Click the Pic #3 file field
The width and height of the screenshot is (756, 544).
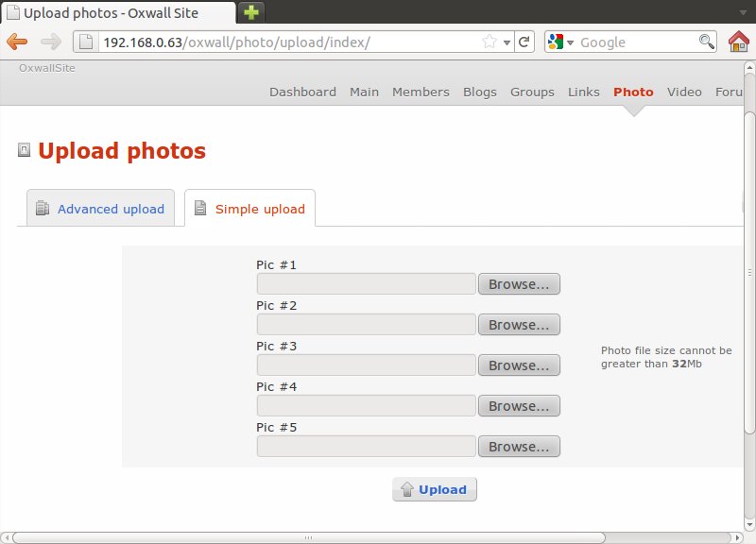point(367,365)
